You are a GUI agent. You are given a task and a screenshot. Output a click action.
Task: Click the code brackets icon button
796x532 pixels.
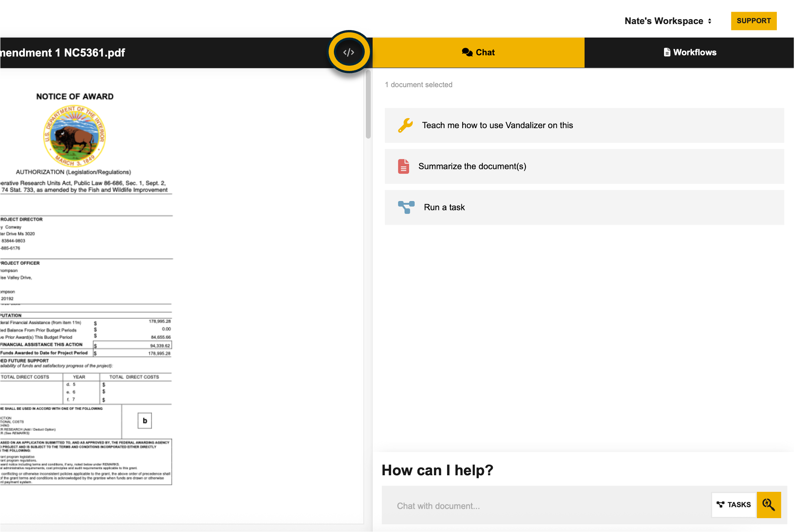point(349,52)
